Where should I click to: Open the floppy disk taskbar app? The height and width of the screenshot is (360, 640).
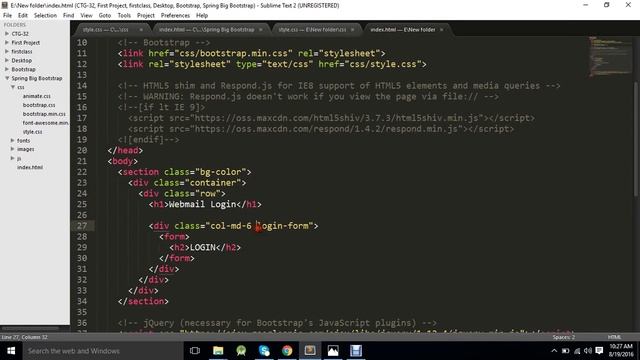[x=356, y=351]
